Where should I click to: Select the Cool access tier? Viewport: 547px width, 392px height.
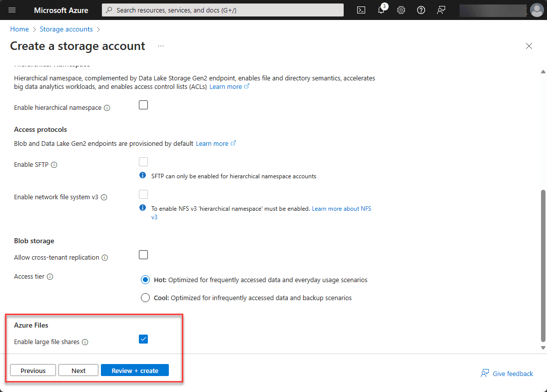[145, 298]
